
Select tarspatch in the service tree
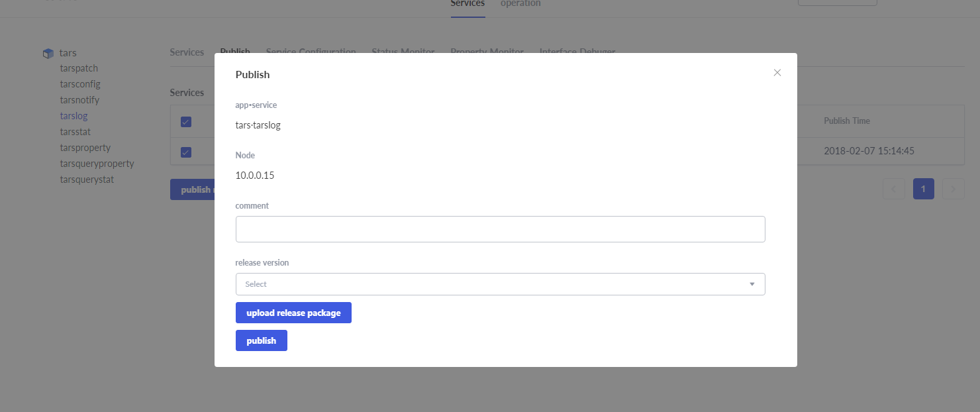pos(79,68)
